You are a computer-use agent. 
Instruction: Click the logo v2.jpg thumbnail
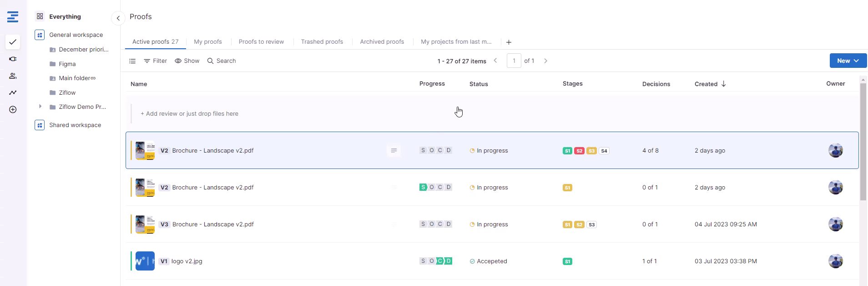click(x=145, y=261)
